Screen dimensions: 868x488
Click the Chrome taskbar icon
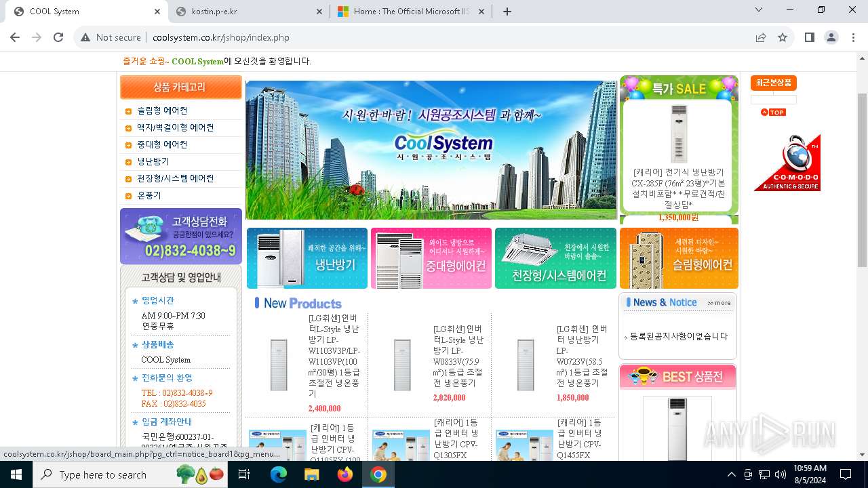[378, 474]
